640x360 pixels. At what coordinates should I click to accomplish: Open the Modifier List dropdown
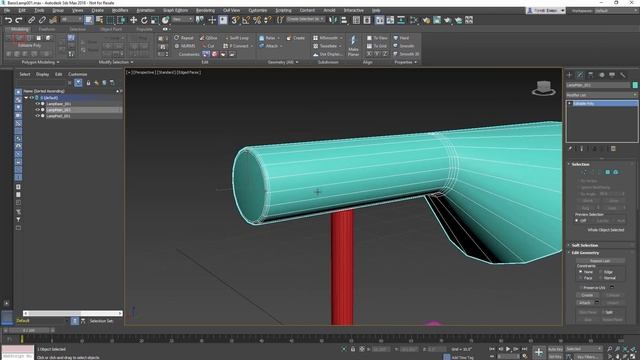coord(601,95)
